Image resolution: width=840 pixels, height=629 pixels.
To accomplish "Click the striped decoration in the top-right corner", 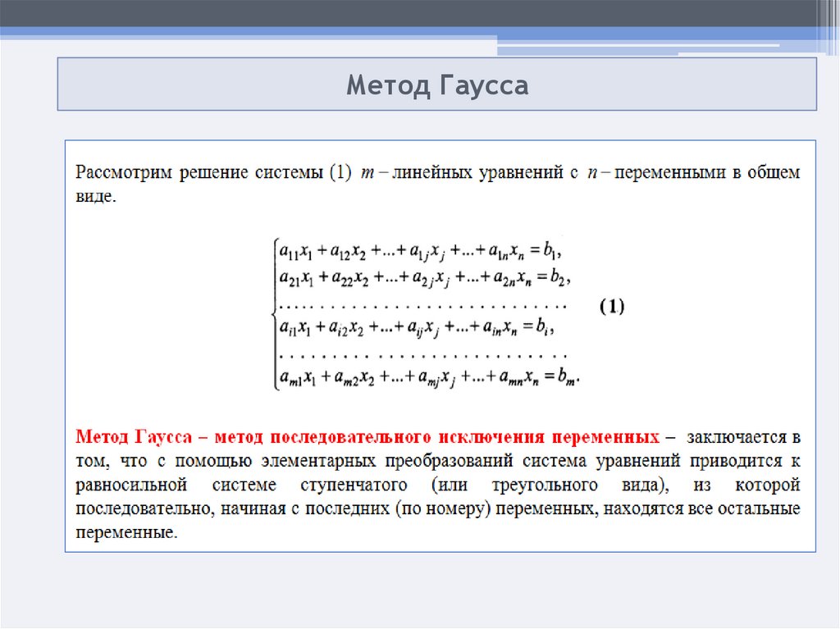I will point(826,21).
